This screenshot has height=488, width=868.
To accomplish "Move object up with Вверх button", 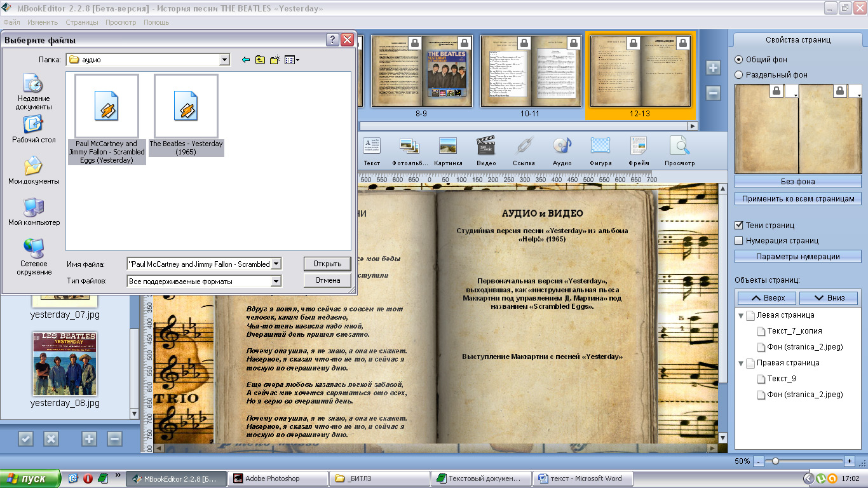I will click(768, 297).
